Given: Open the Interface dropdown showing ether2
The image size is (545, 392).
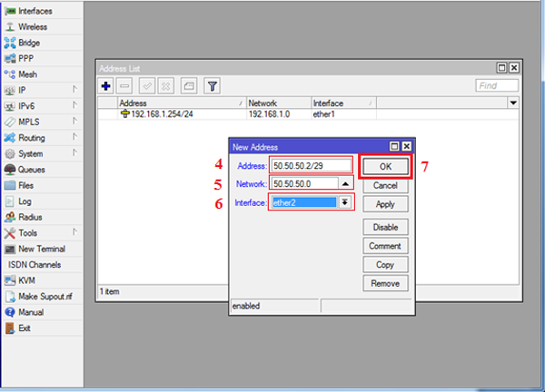Looking at the screenshot, I should coord(345,203).
